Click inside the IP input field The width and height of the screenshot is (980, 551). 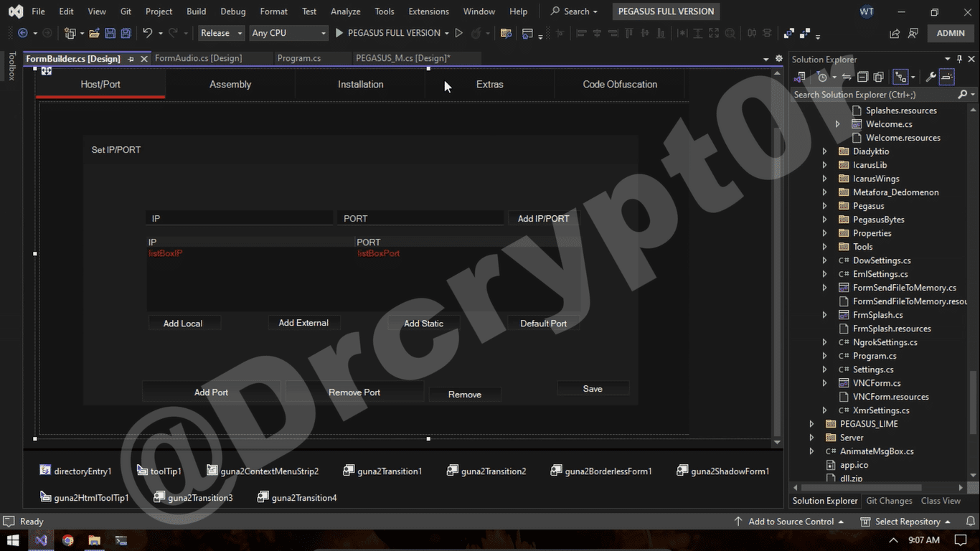pyautogui.click(x=239, y=218)
